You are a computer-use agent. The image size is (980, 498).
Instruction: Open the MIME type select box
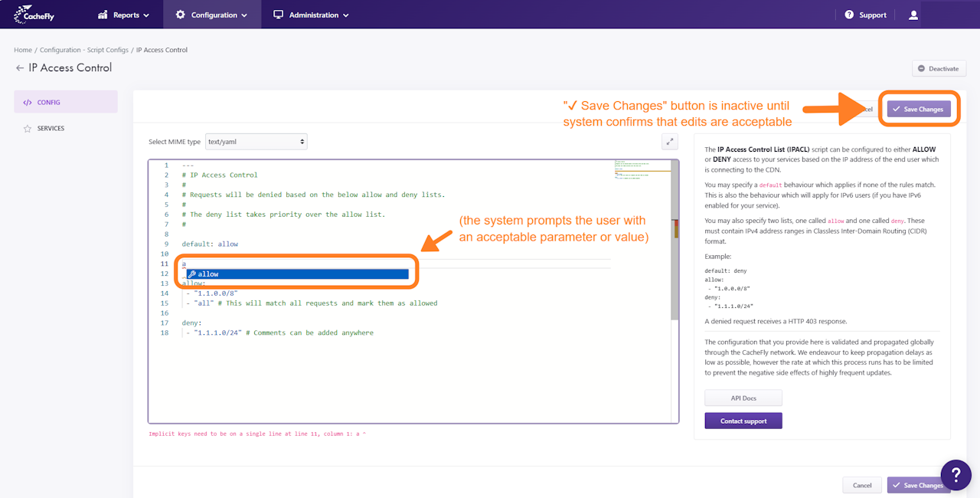tap(256, 142)
